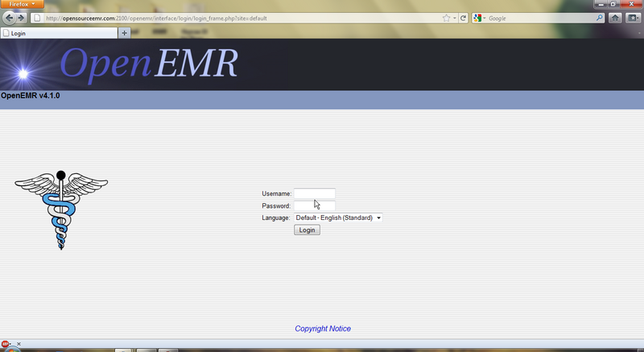Click the Login button

tap(307, 230)
